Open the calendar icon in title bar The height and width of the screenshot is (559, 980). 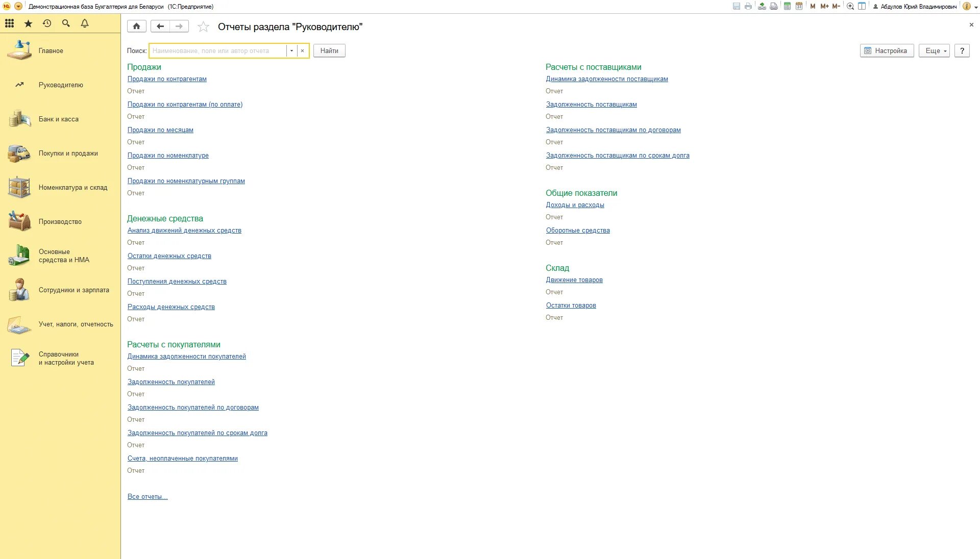coord(799,7)
